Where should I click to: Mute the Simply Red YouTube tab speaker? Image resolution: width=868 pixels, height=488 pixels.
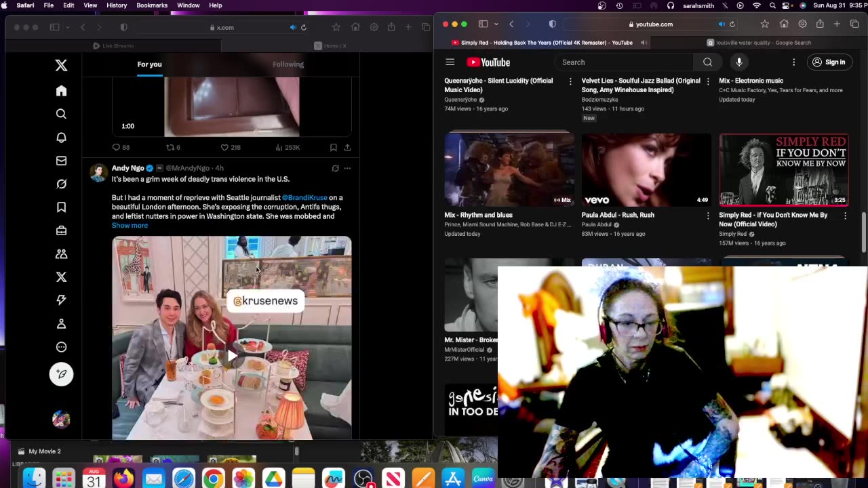click(644, 43)
